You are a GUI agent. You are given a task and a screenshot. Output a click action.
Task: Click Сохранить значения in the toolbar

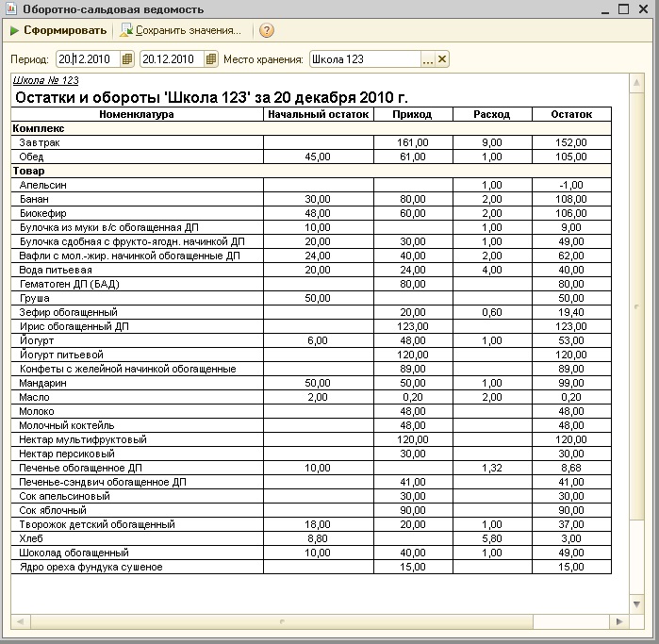click(180, 30)
